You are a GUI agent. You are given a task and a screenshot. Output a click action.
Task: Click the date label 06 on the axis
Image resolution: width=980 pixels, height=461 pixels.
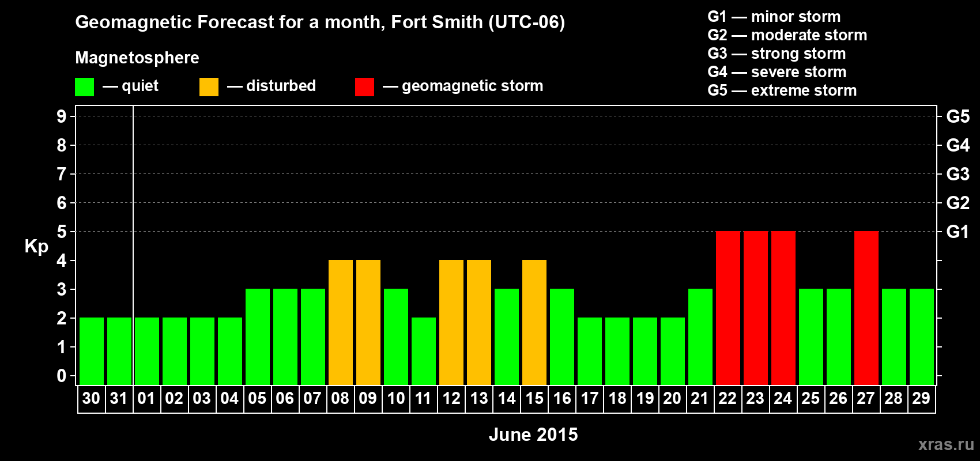[x=285, y=399]
